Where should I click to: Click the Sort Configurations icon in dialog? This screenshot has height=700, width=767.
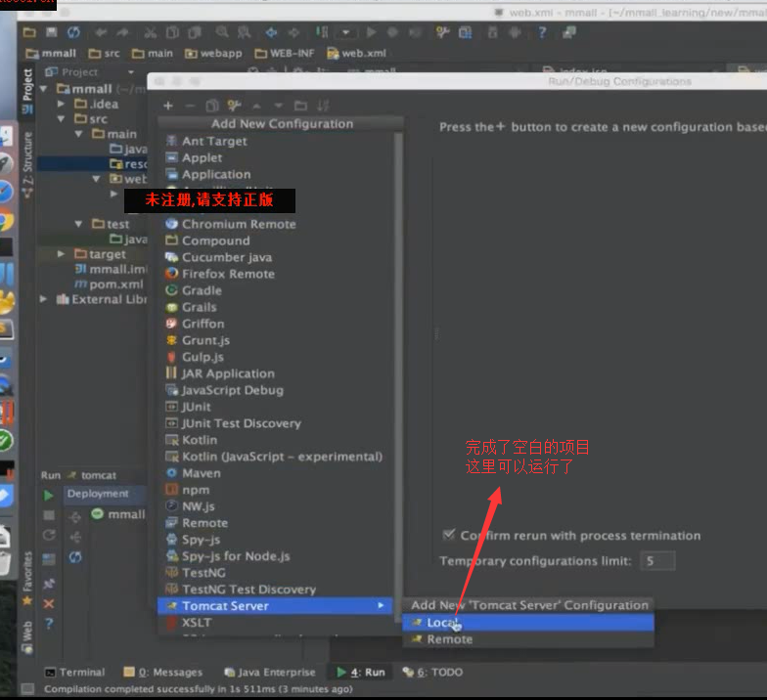(323, 106)
